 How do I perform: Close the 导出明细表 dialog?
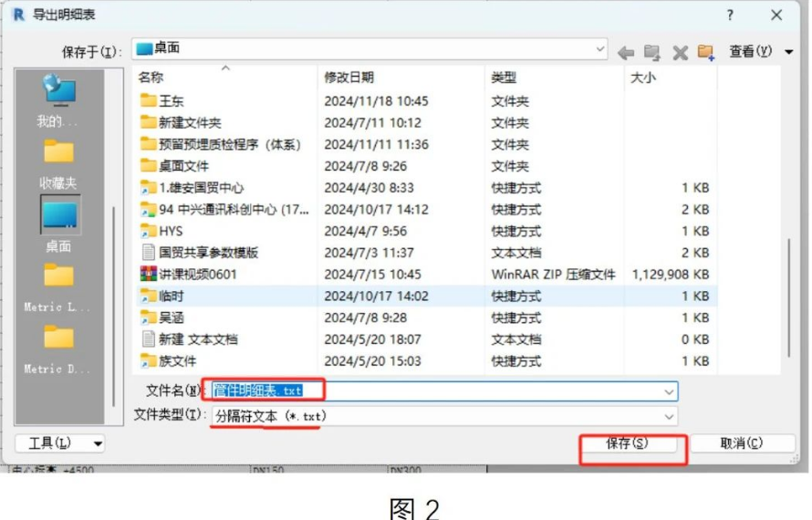(x=776, y=15)
